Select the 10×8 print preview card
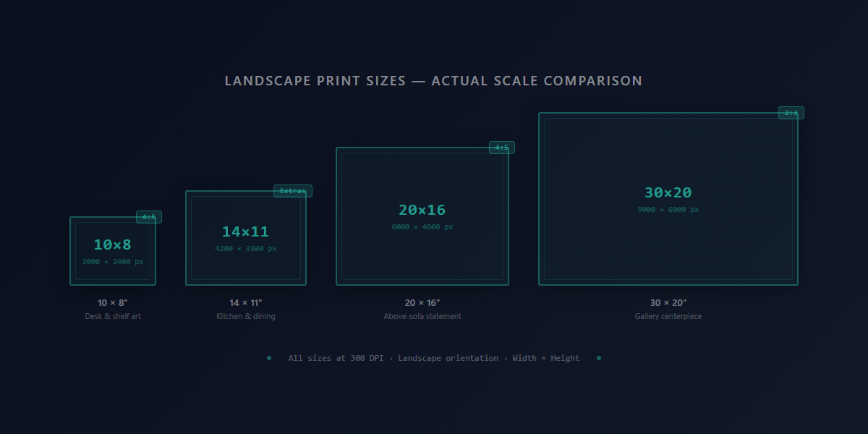Screen dimensions: 868x434 click(x=113, y=250)
